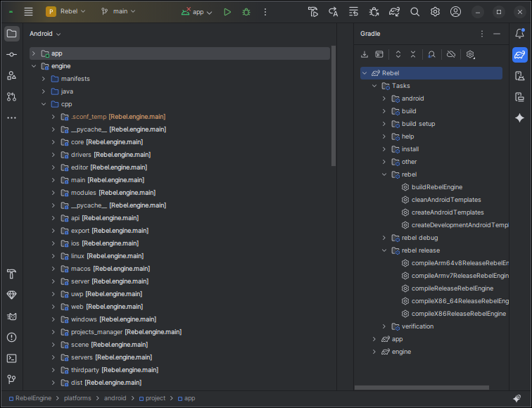Select compileReleaseRebelEngine task
532x408 pixels.
click(x=452, y=288)
